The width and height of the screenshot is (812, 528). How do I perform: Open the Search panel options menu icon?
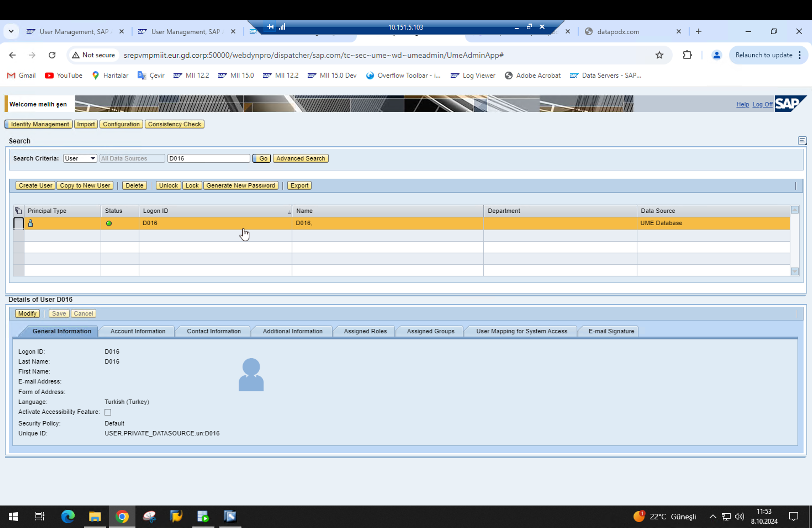(x=802, y=141)
